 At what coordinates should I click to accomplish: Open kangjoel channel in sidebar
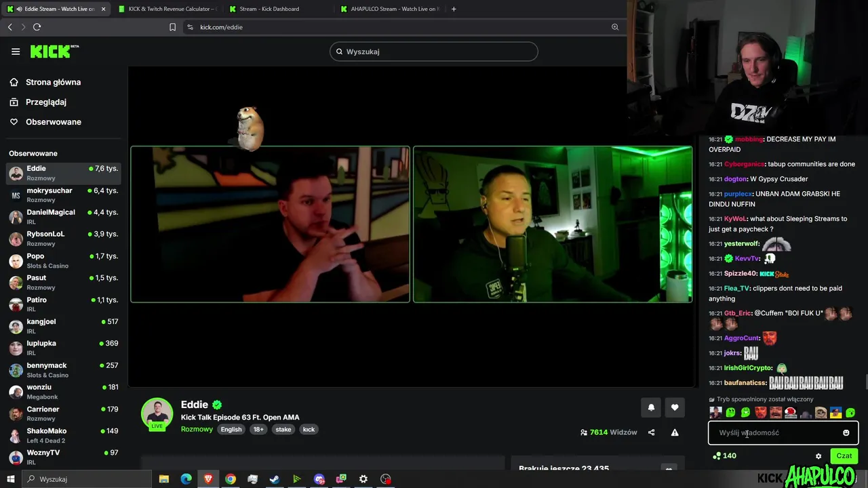(64, 326)
